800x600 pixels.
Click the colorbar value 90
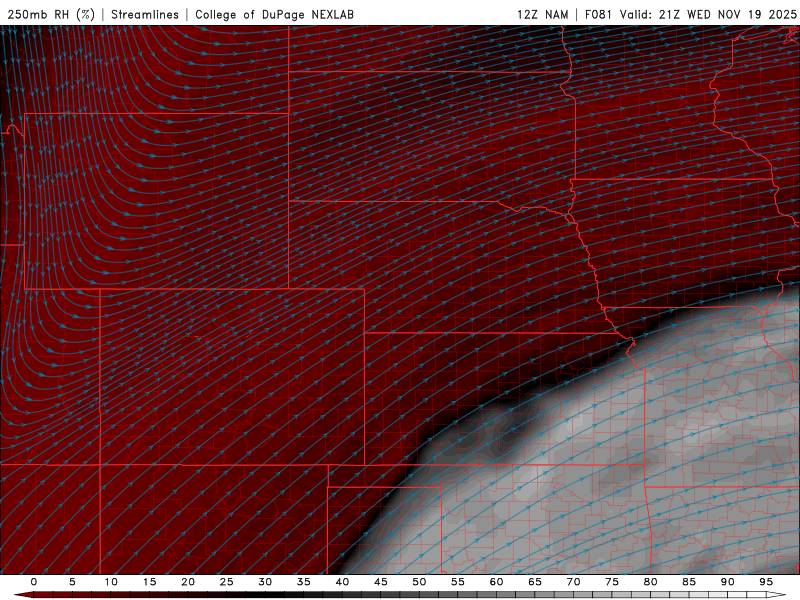point(727,582)
